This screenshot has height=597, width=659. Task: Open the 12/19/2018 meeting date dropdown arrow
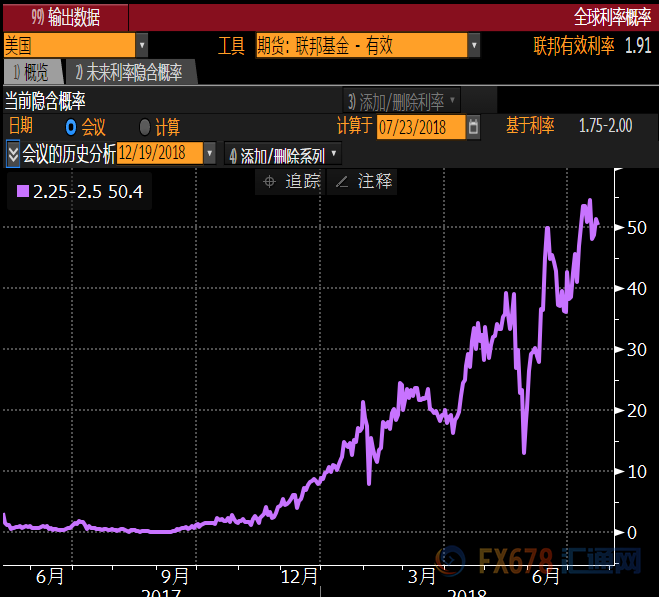209,153
